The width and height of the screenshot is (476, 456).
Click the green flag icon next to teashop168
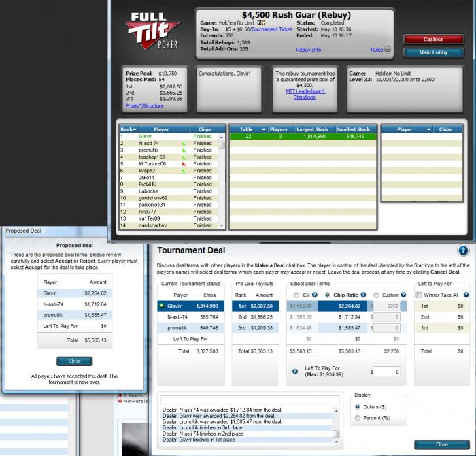184,157
